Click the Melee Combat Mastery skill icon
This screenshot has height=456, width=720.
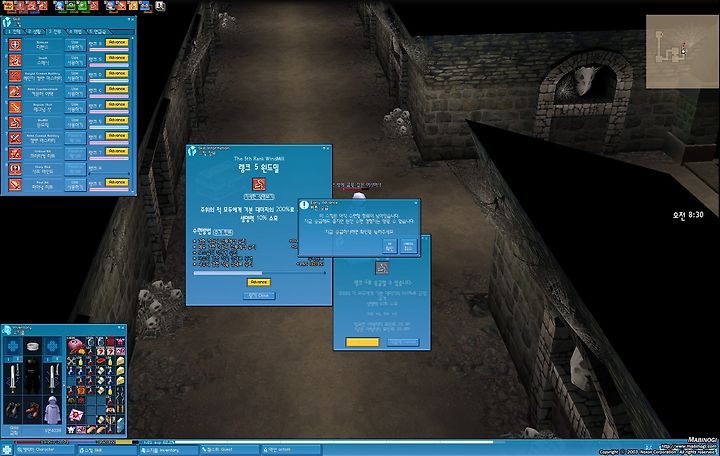pyautogui.click(x=15, y=138)
